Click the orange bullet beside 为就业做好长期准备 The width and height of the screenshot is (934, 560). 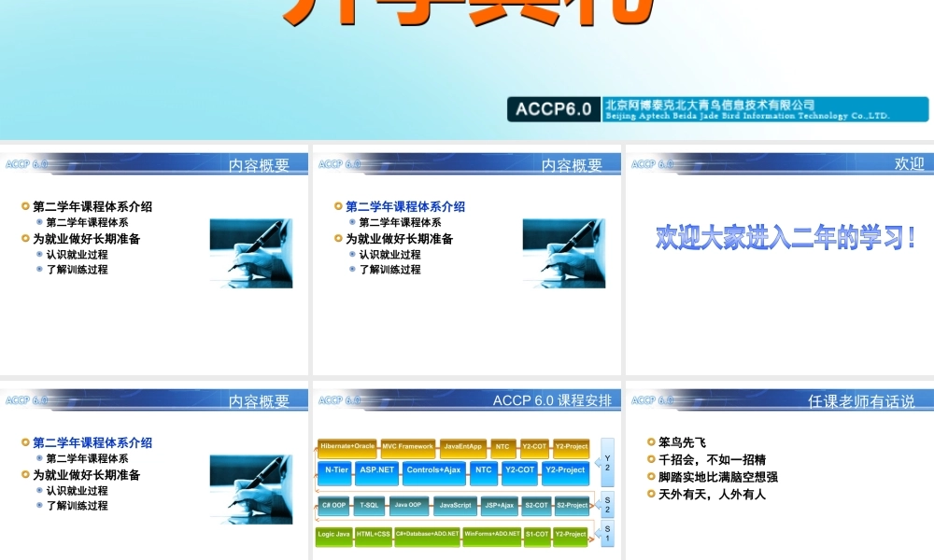coord(24,238)
